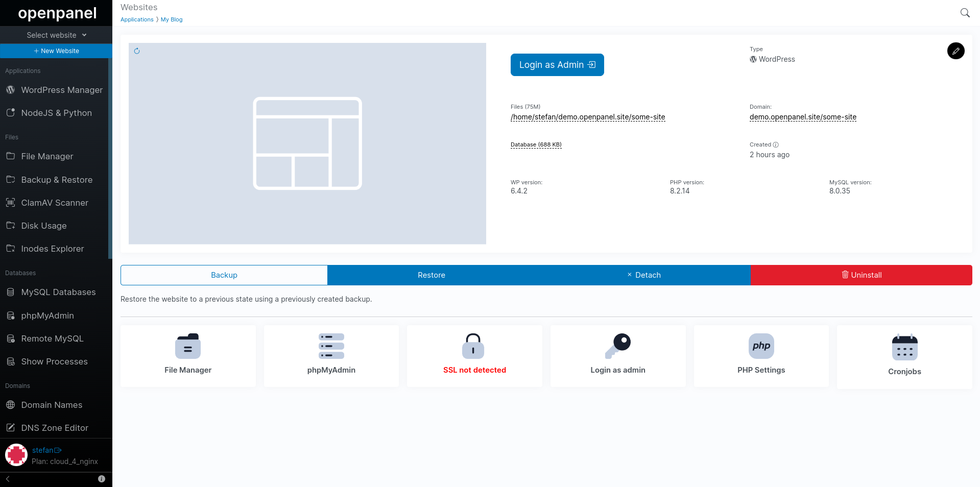This screenshot has width=980, height=487.
Task: Click the website preview placeholder thumbnail
Action: 307,143
